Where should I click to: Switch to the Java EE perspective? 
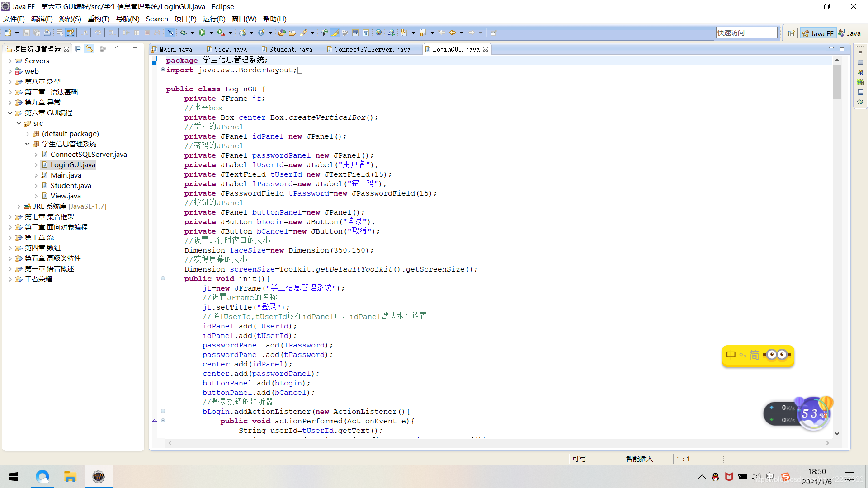(x=818, y=33)
